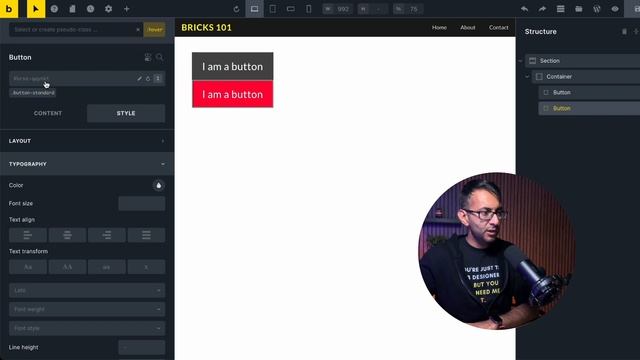Open the Font style dropdown
This screenshot has width=640, height=360.
click(x=87, y=328)
